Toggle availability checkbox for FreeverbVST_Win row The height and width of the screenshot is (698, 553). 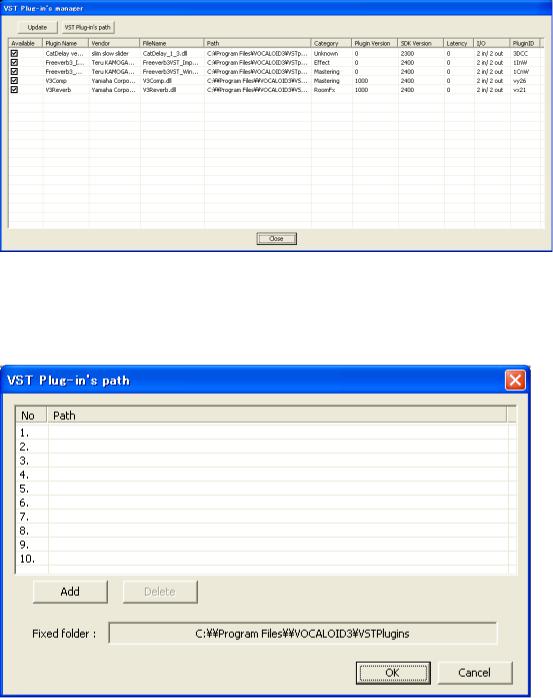click(x=14, y=71)
